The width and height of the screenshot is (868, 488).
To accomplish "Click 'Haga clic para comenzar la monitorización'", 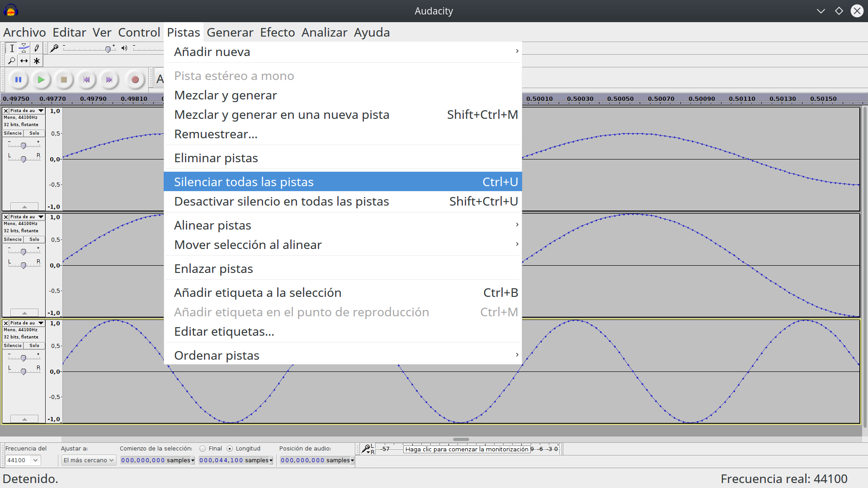I will click(x=467, y=449).
